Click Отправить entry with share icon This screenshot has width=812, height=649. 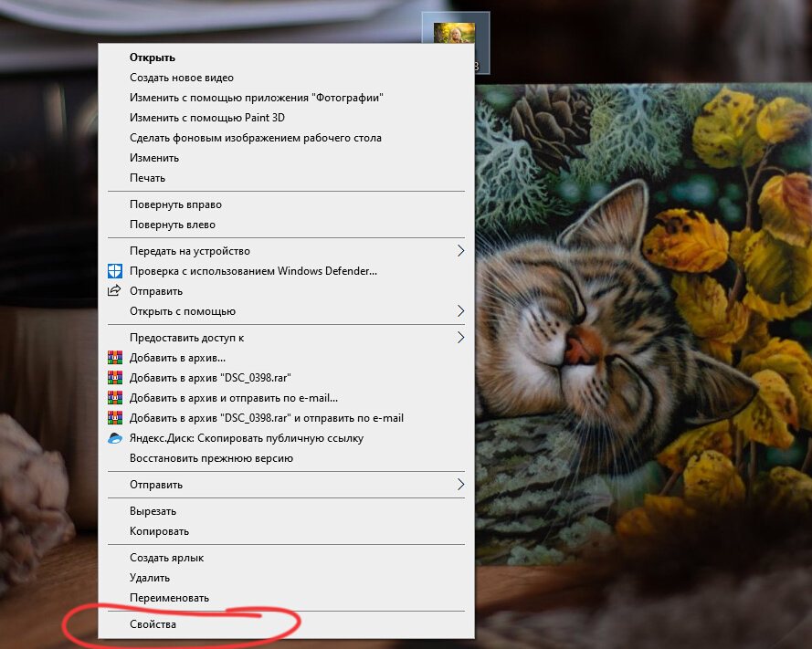(286, 291)
